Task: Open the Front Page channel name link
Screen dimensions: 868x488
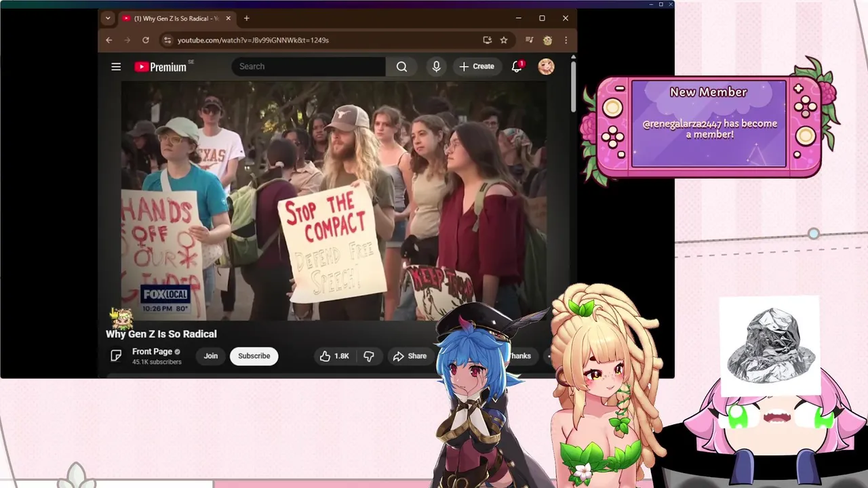Action: pyautogui.click(x=152, y=351)
